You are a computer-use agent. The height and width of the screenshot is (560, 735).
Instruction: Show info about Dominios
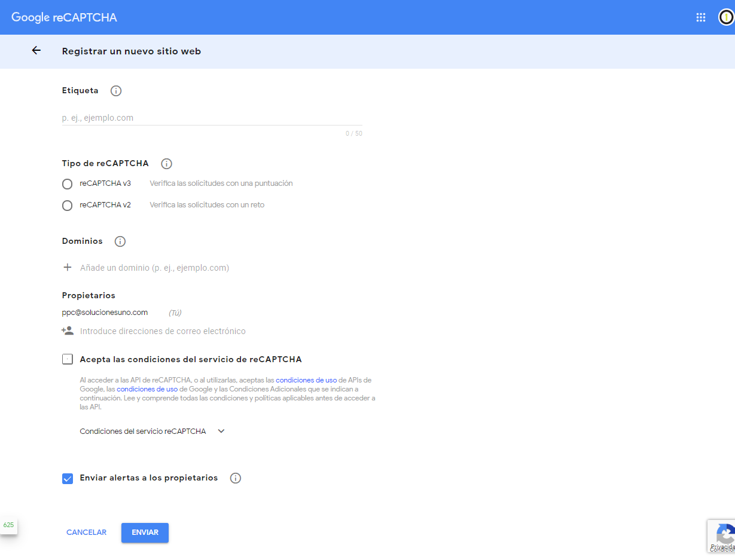click(x=120, y=241)
